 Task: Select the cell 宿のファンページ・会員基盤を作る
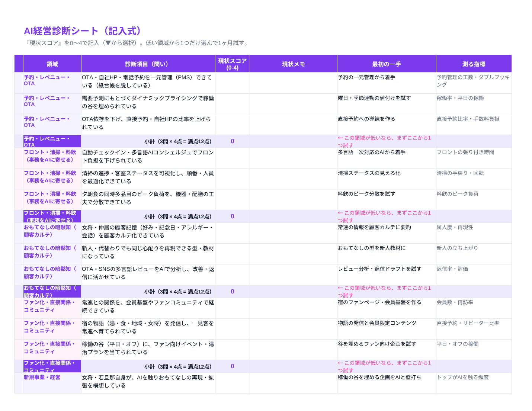(x=387, y=308)
